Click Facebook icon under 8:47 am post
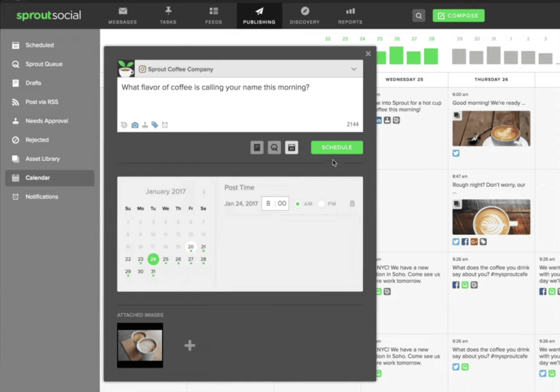560x392 pixels. (465, 242)
